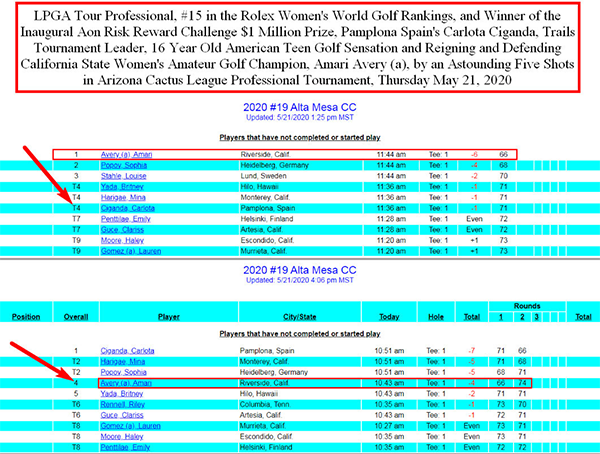Image resolution: width=600 pixels, height=454 pixels.
Task: Open Yada, Britney link in 11:36 am row
Action: pyautogui.click(x=122, y=186)
